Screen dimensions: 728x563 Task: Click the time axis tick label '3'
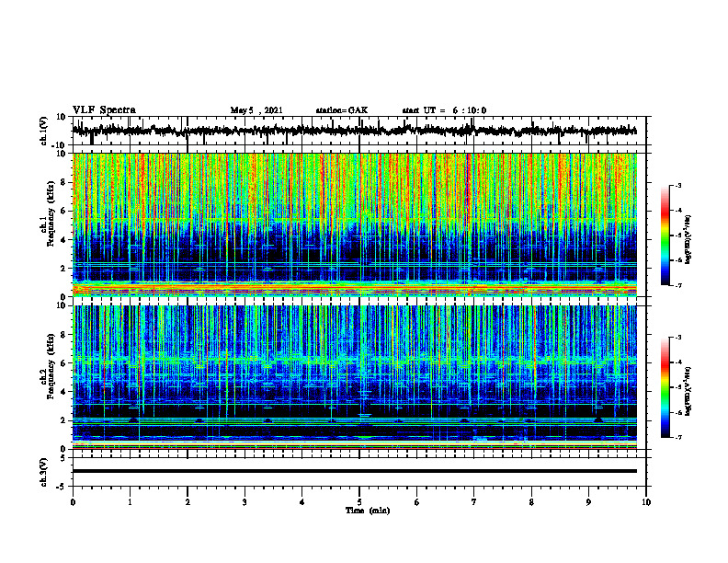pyautogui.click(x=245, y=502)
